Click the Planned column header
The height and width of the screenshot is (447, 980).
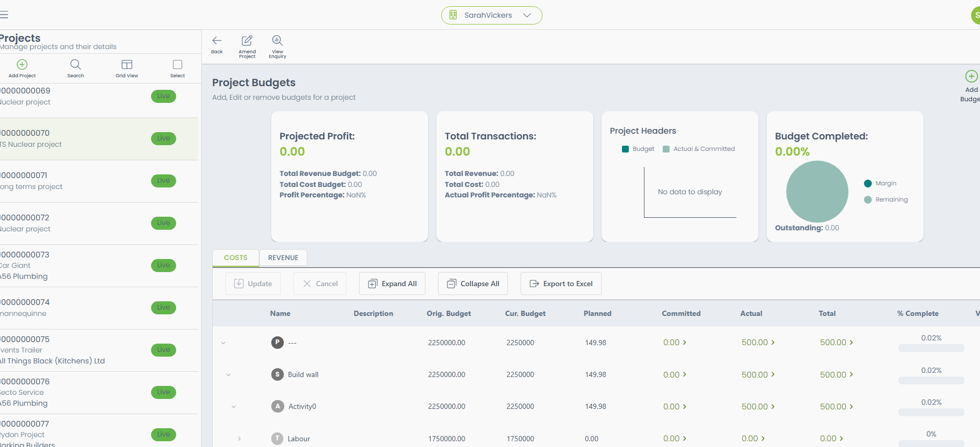[597, 313]
